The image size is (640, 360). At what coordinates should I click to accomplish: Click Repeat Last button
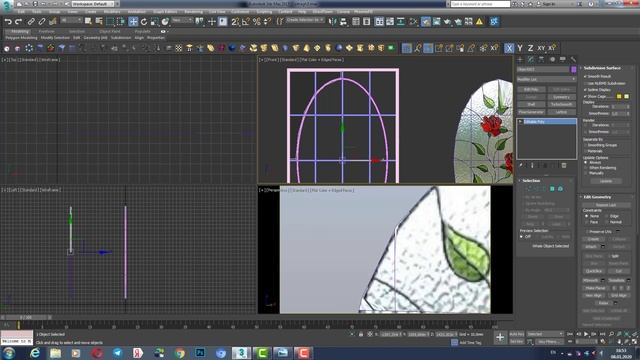[606, 205]
